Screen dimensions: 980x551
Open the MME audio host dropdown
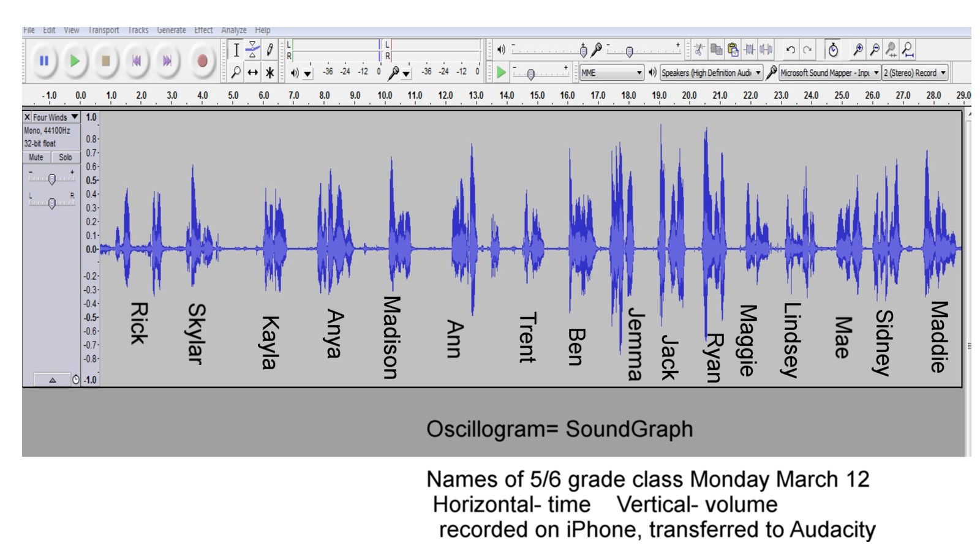pos(611,73)
